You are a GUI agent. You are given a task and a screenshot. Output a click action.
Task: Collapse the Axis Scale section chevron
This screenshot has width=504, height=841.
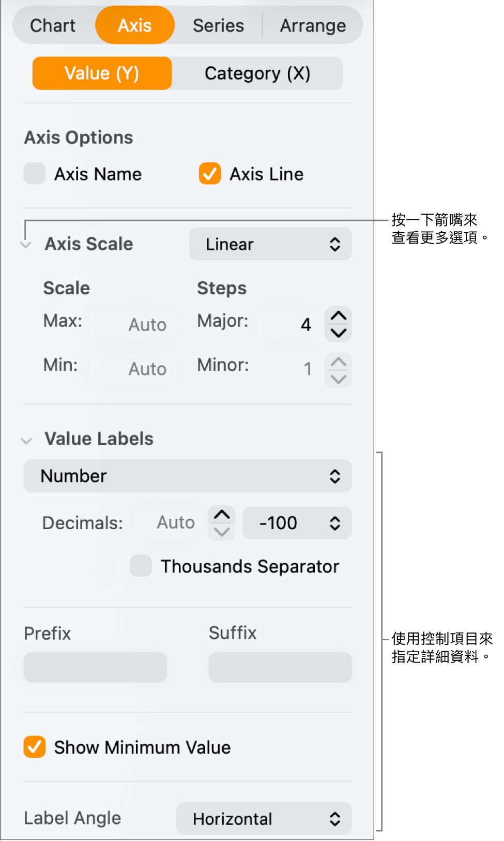point(26,245)
